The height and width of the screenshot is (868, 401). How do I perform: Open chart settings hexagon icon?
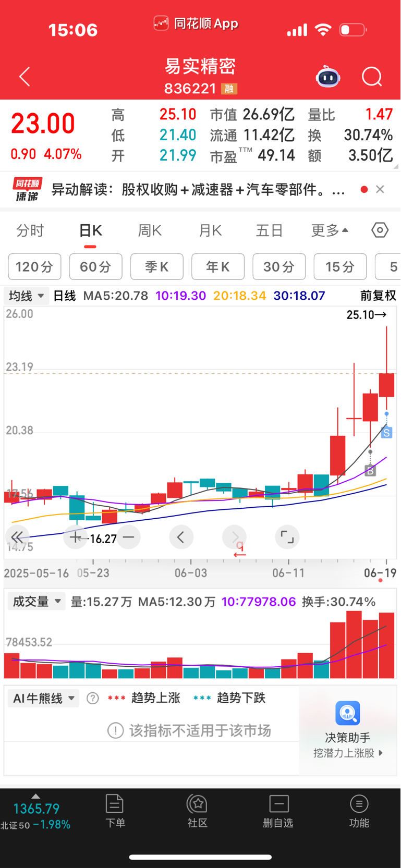click(380, 230)
